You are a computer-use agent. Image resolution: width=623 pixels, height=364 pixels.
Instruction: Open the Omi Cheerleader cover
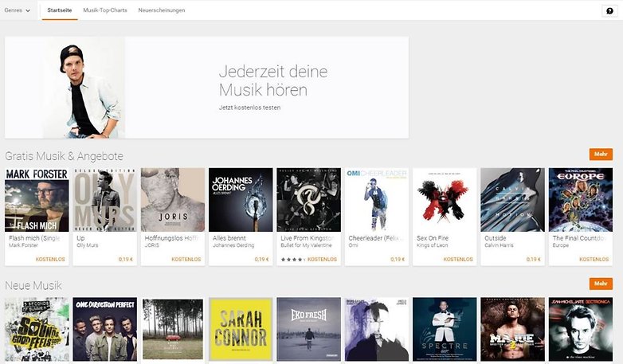[x=377, y=200]
